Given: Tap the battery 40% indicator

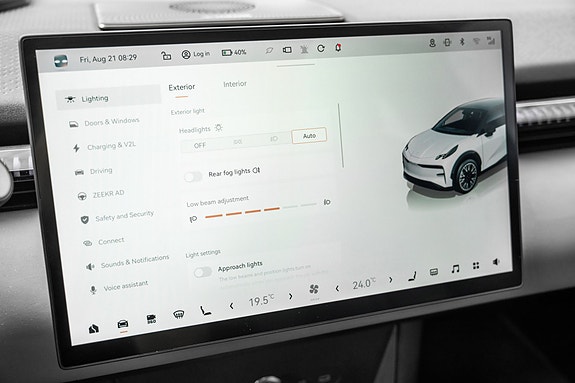Looking at the screenshot, I should click(234, 52).
